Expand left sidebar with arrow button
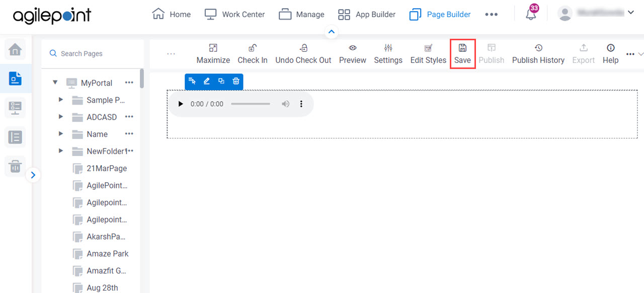Screen dimensions: 644x293 click(x=33, y=175)
